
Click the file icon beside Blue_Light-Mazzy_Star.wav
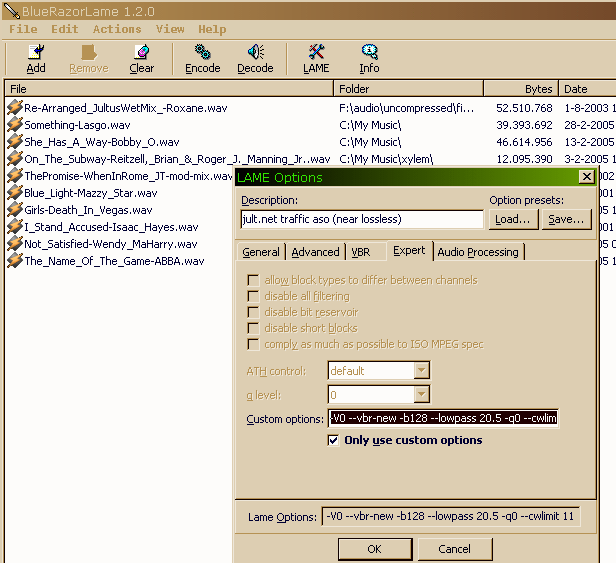pos(15,193)
